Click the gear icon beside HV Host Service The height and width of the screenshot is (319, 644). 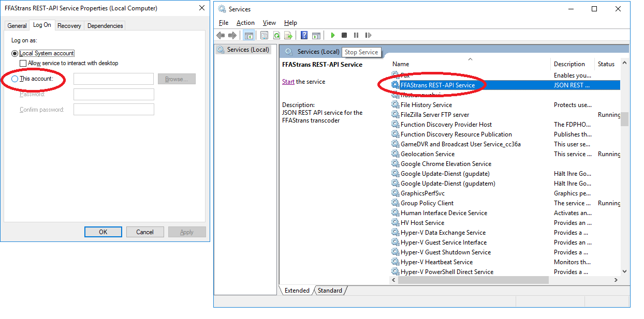tap(396, 223)
